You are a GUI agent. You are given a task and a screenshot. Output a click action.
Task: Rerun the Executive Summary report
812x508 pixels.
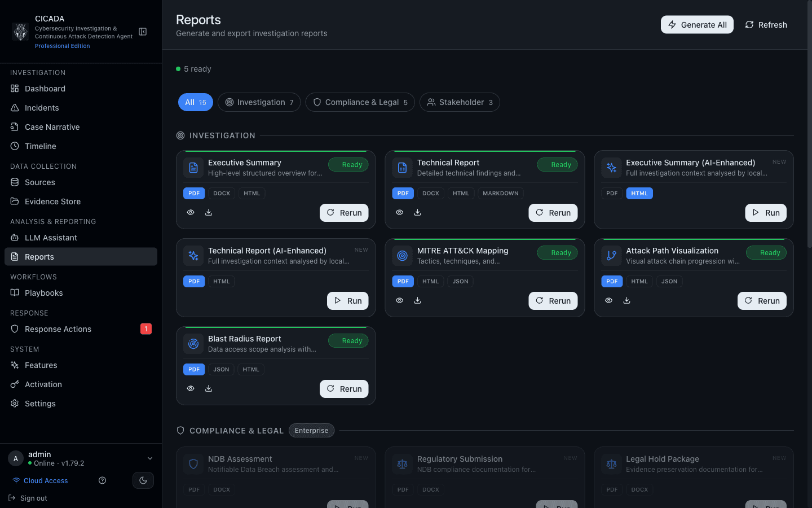344,213
